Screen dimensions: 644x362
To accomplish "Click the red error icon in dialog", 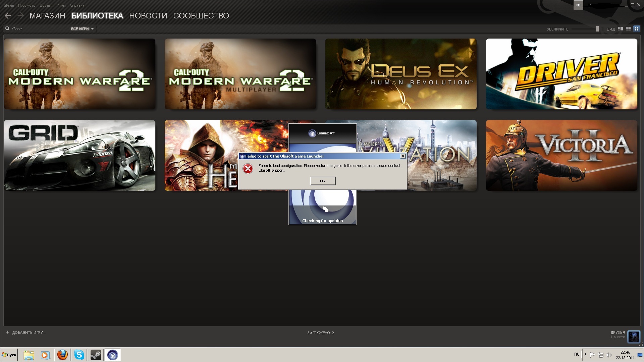I will point(248,169).
